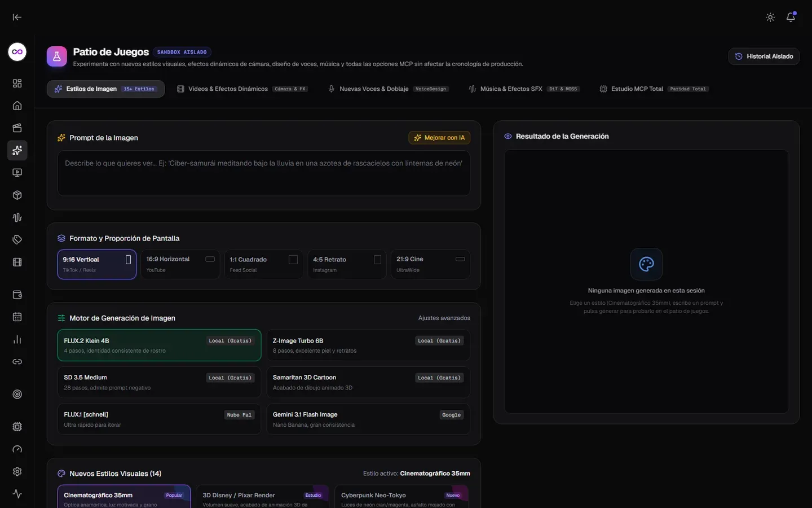Open the audio waveform icon in the sidebar
Screen dimensions: 812x508
tap(17, 217)
